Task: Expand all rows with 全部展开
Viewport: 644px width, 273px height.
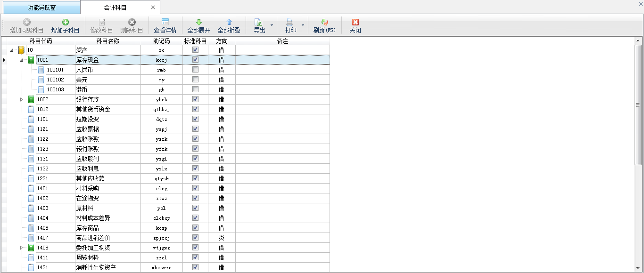Action: pos(198,23)
